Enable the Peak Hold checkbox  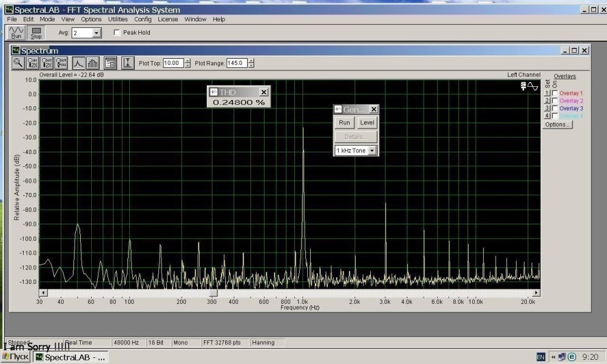117,33
